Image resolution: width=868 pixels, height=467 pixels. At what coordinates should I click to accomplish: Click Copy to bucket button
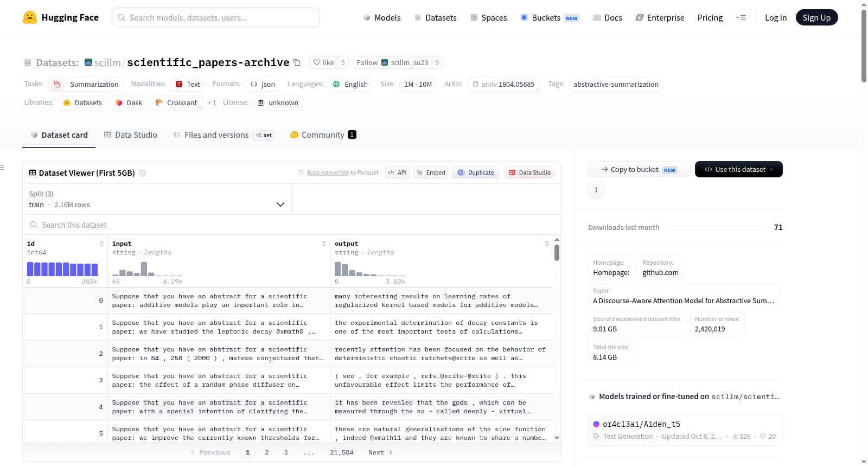[639, 169]
